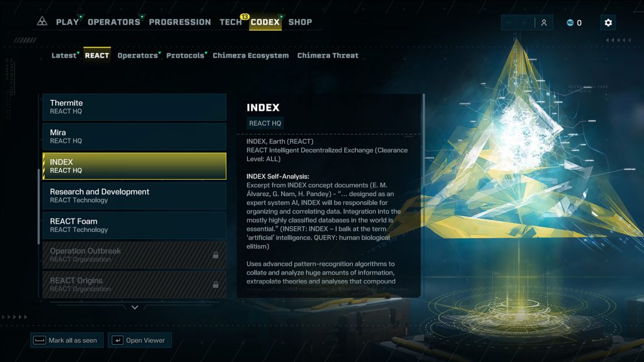Open the SHOP menu
644x362 pixels.
[x=300, y=22]
